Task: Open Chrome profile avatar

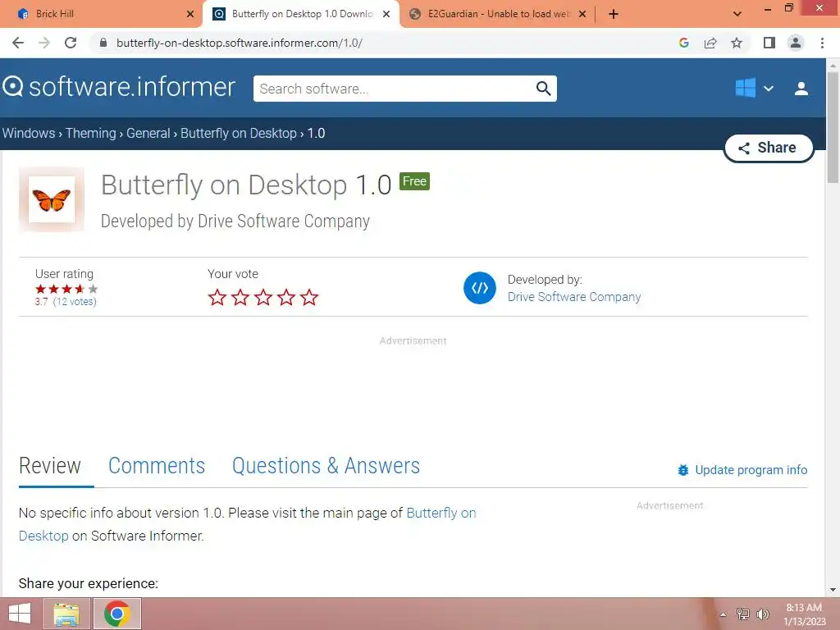Action: [x=796, y=43]
